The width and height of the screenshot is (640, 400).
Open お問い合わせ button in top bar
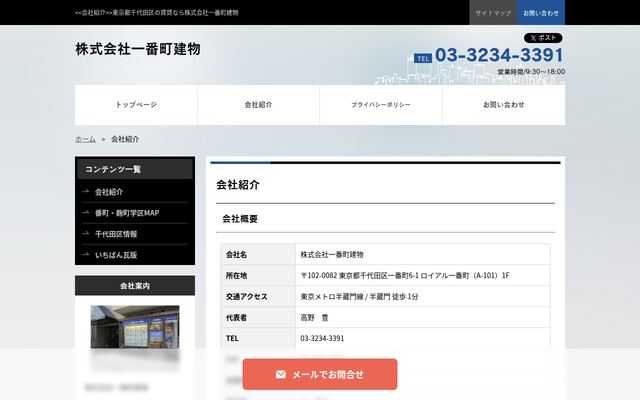pos(541,13)
